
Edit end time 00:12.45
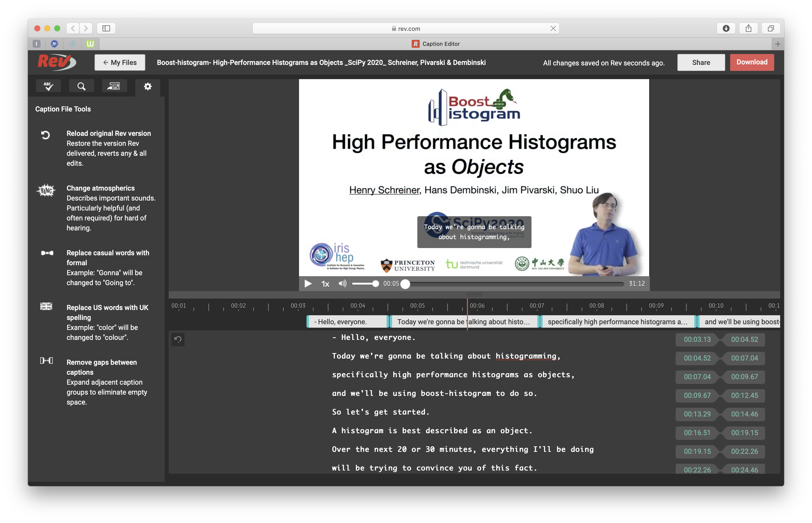(744, 395)
